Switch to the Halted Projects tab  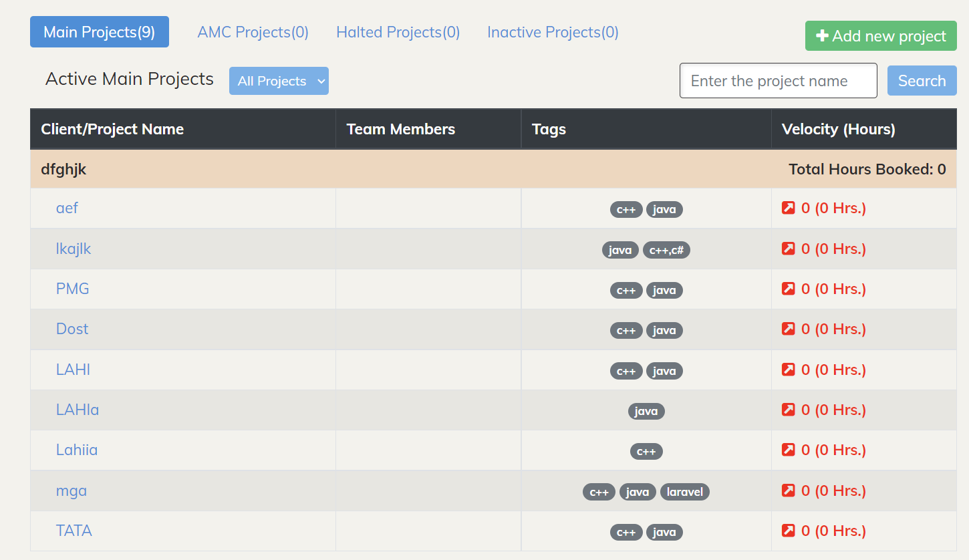pos(398,32)
